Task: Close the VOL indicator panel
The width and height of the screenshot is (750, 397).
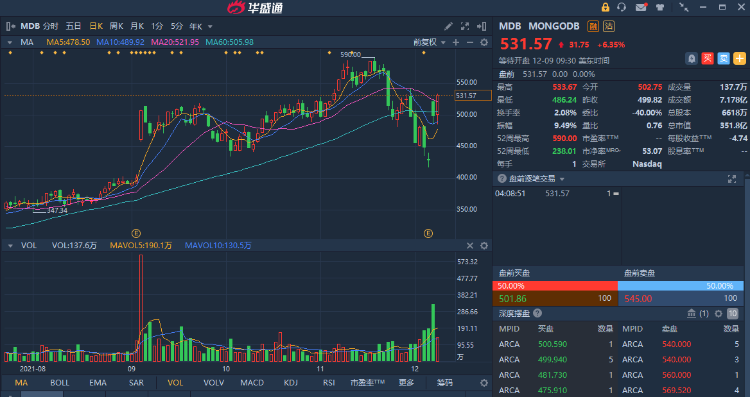Action: click(470, 246)
